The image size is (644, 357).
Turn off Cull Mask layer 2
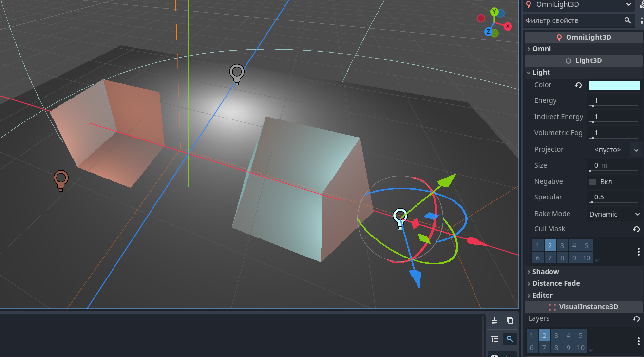point(550,246)
